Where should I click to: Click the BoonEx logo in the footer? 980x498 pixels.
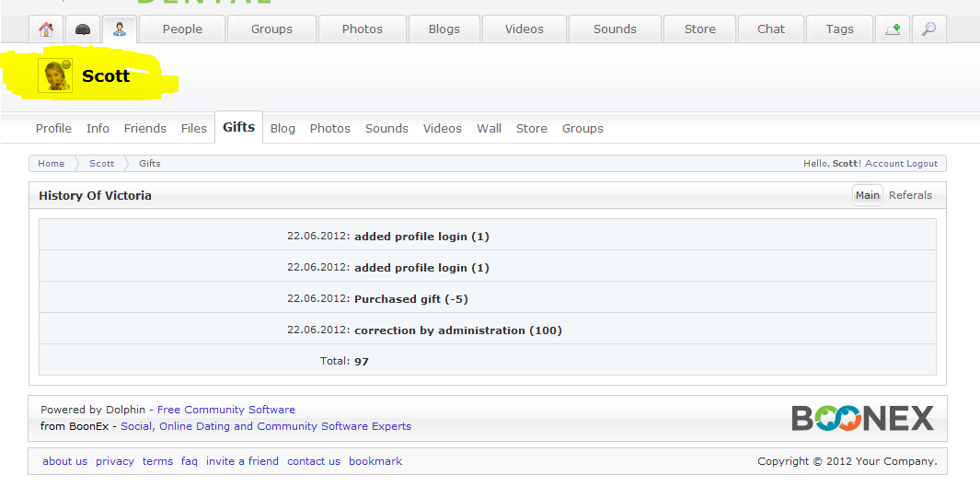[x=862, y=418]
